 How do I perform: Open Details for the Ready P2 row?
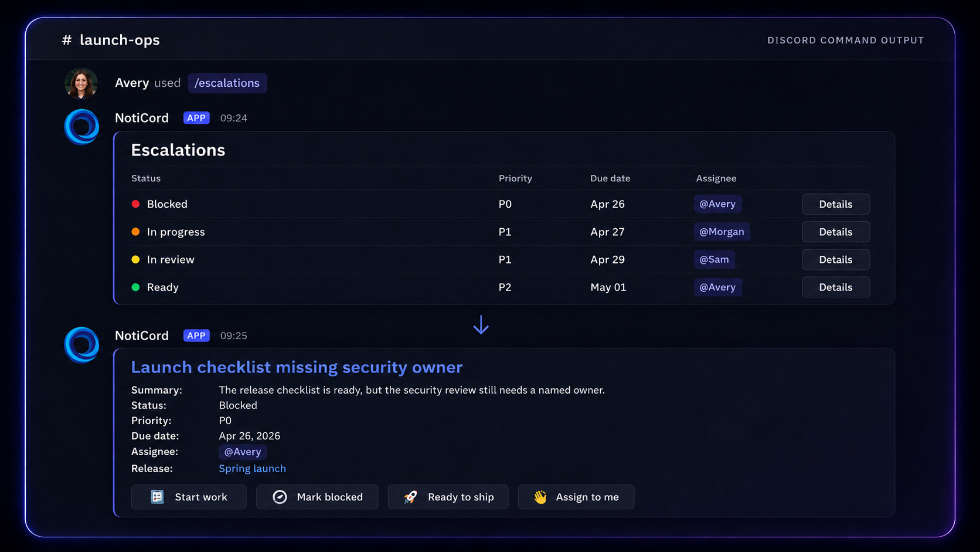coord(836,287)
